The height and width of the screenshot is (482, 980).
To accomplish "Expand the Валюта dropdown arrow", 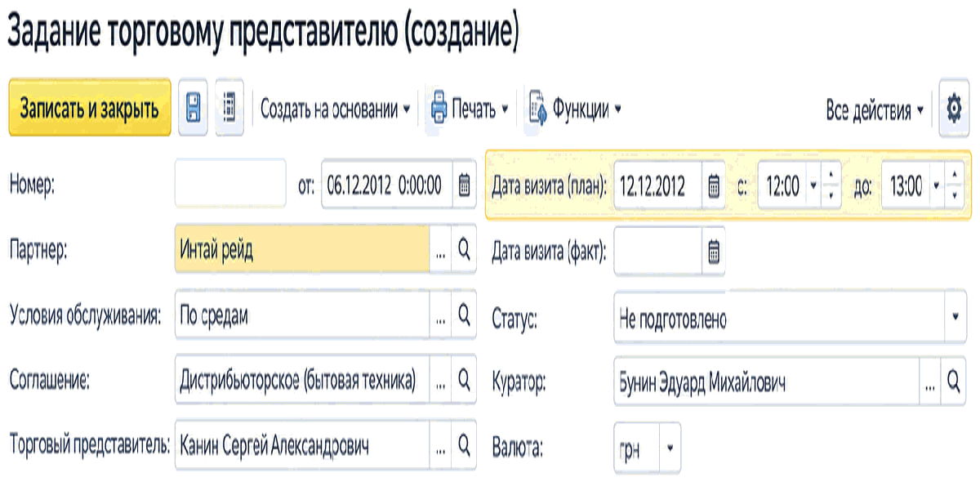I will click(x=670, y=447).
